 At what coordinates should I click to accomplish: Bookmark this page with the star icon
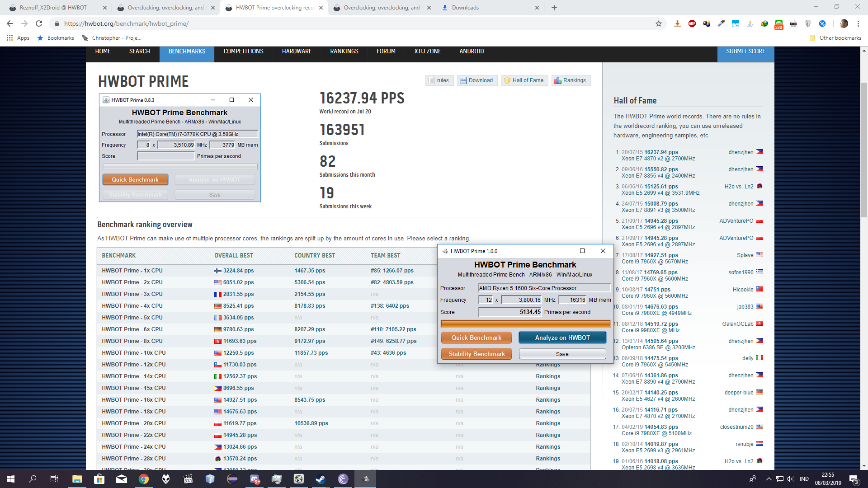[659, 23]
